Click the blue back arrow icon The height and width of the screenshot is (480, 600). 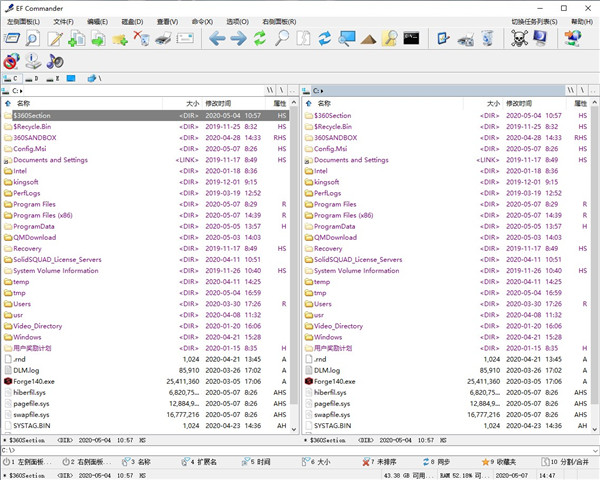215,39
